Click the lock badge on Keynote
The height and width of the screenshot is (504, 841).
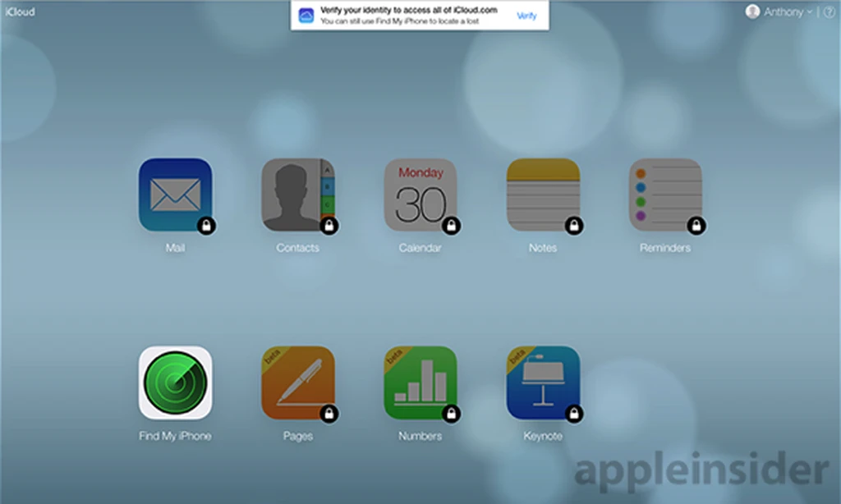(574, 414)
